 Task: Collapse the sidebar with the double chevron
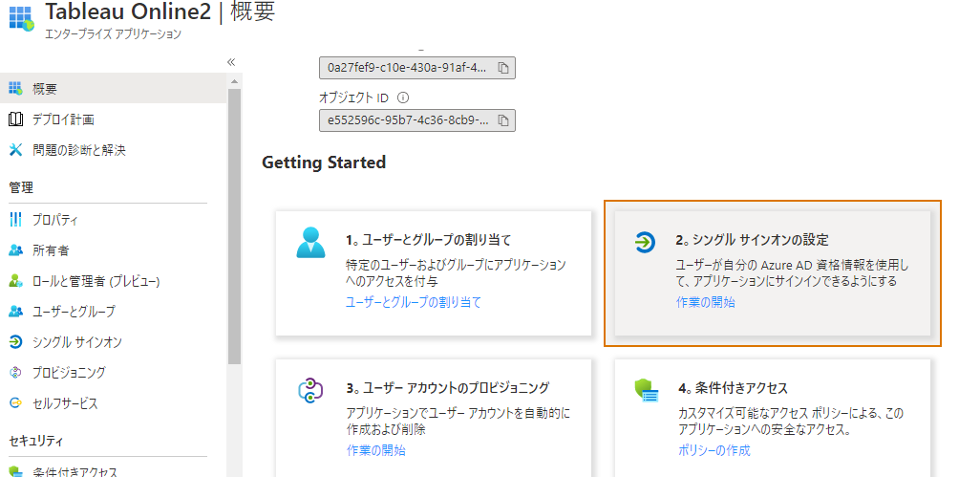pyautogui.click(x=230, y=62)
